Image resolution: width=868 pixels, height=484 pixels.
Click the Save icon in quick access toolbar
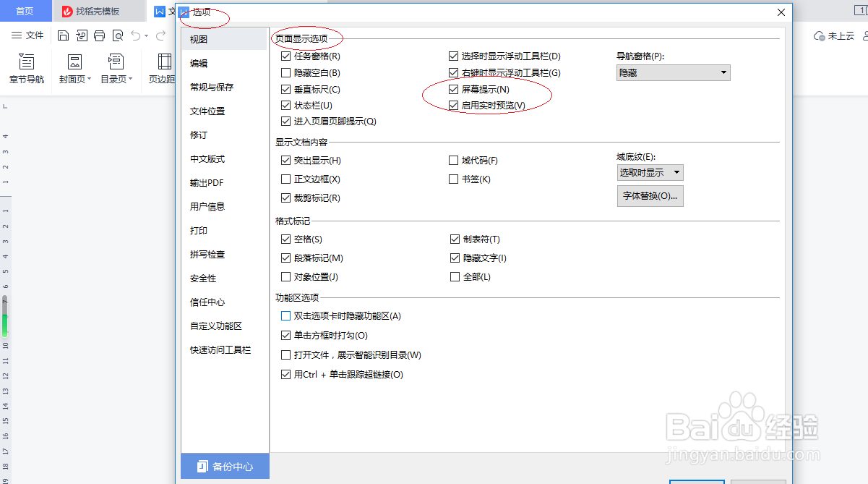(x=63, y=35)
